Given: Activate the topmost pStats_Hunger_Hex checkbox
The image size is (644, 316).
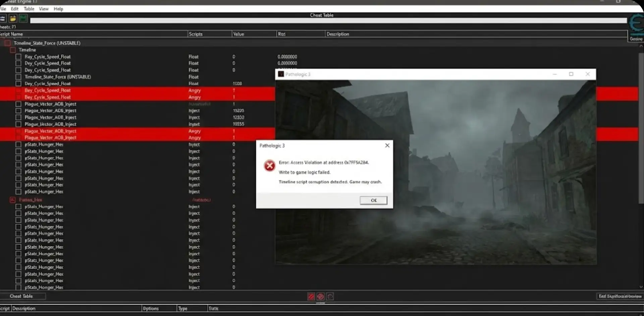Looking at the screenshot, I should point(18,144).
